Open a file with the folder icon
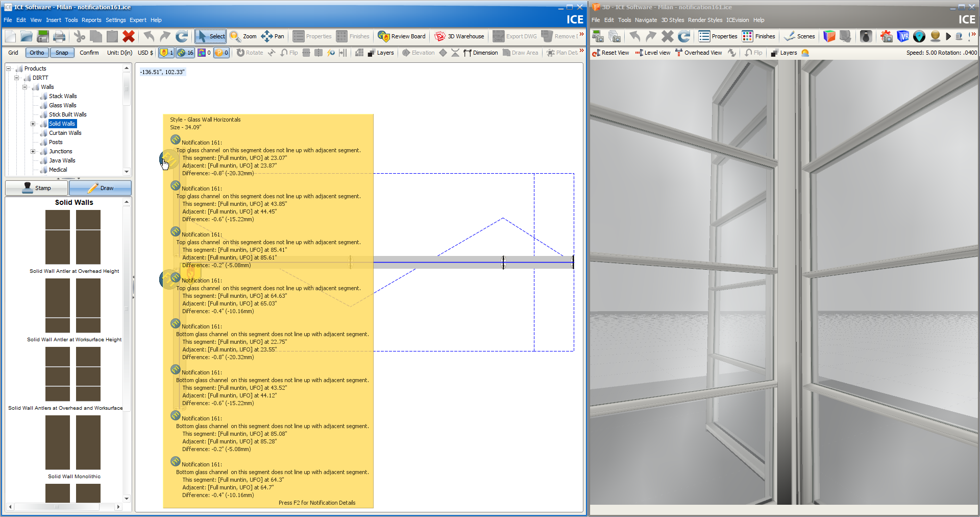 coord(27,36)
